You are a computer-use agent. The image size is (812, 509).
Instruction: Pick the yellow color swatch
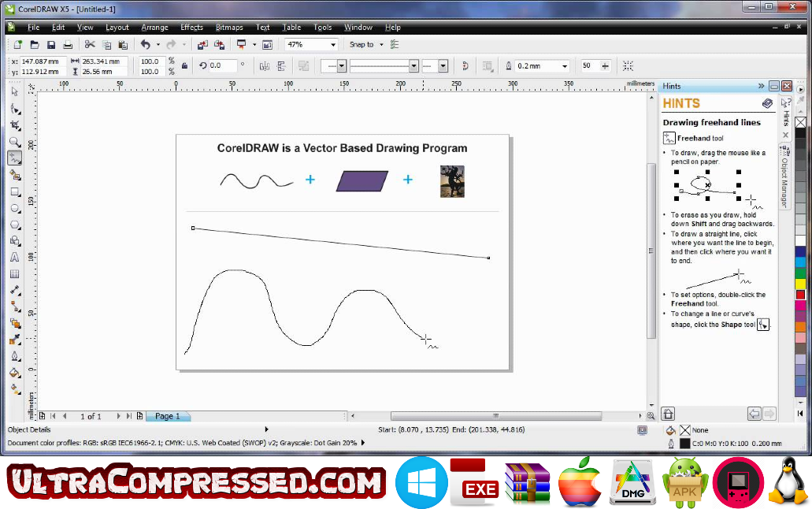(800, 284)
